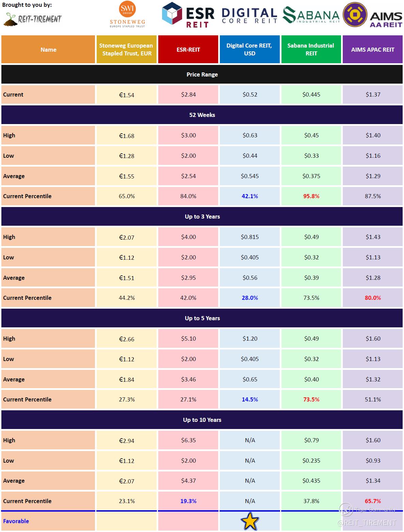Click the Digital Core REIT logo
Screen dimensions: 404x532
coord(249,16)
